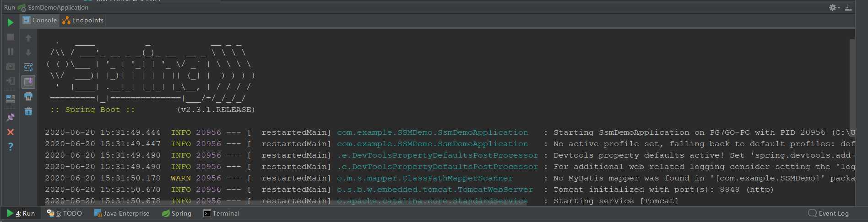Toggle scroll to end of console
Screen dimensions: 868x222
pos(28,82)
